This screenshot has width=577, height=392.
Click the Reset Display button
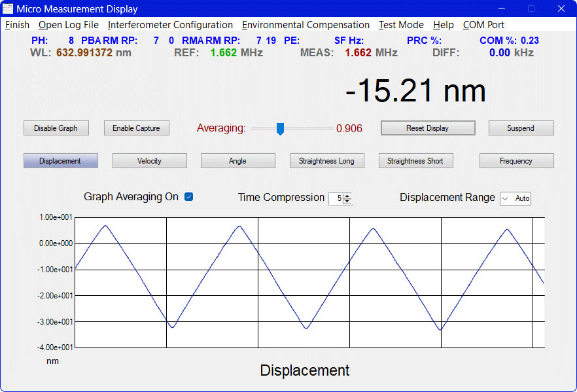click(x=427, y=128)
